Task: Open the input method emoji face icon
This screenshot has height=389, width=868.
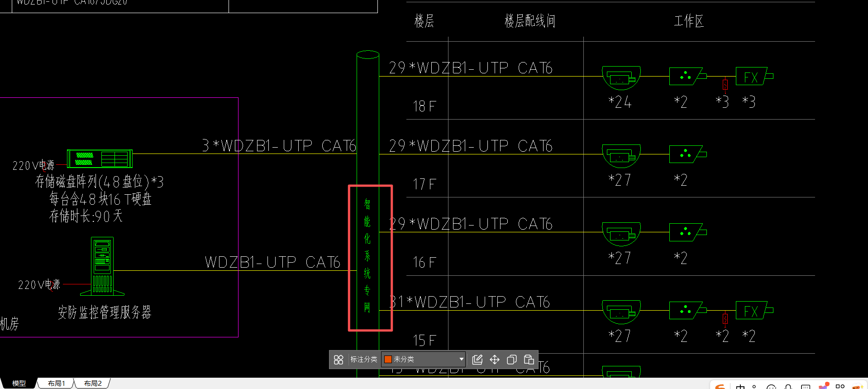Action: (x=772, y=387)
